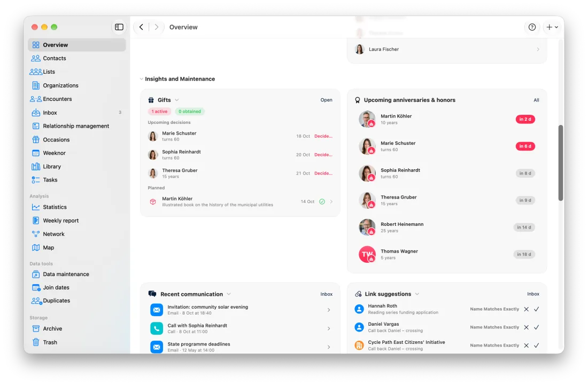Click the email icon for solar evening invitation
The height and width of the screenshot is (385, 588).
157,310
